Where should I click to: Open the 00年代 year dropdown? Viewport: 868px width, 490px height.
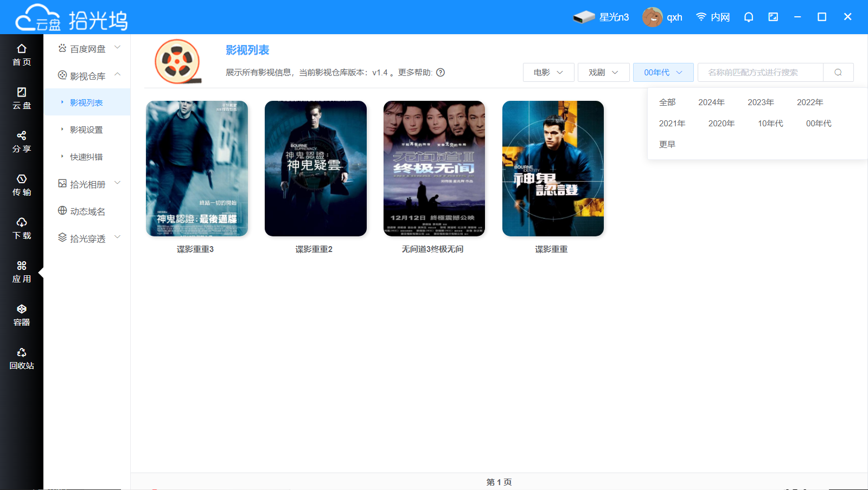(663, 72)
